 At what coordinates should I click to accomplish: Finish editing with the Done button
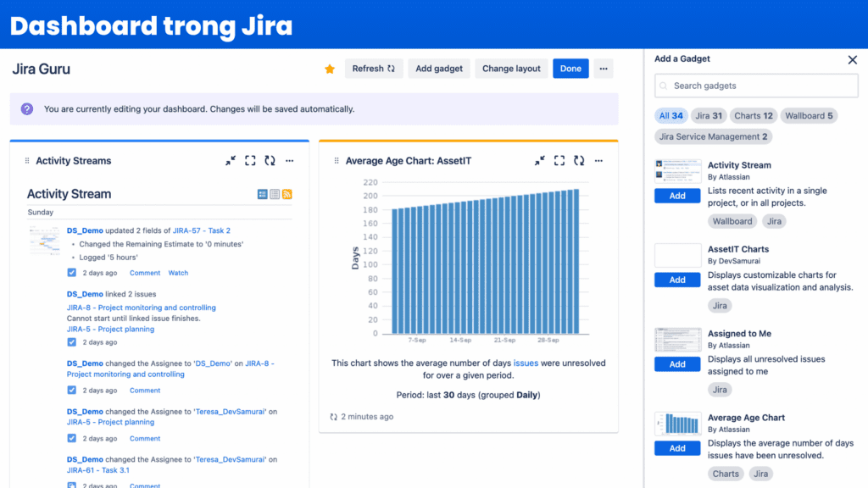[570, 69]
